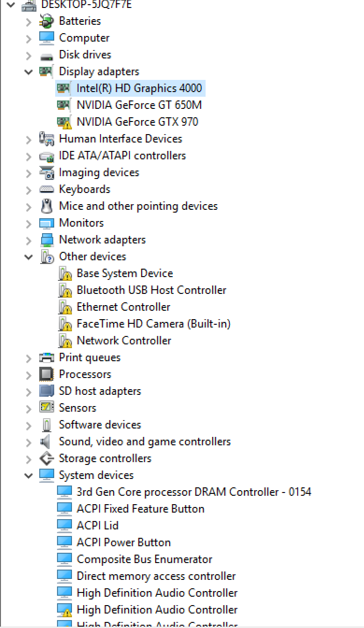Expand the Network adapters category
The image size is (364, 628).
29,240
